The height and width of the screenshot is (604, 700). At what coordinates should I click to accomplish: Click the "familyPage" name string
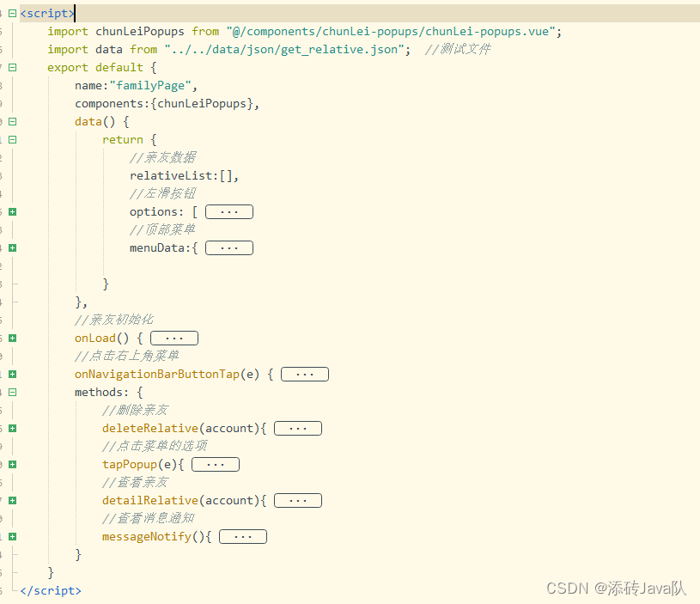(x=150, y=86)
